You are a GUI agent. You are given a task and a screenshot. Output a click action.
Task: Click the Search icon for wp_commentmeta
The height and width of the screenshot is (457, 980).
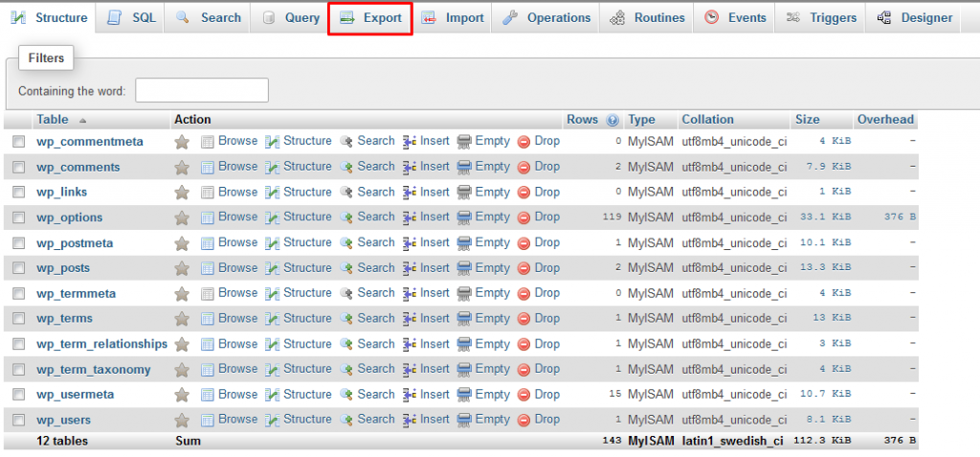[x=346, y=142]
